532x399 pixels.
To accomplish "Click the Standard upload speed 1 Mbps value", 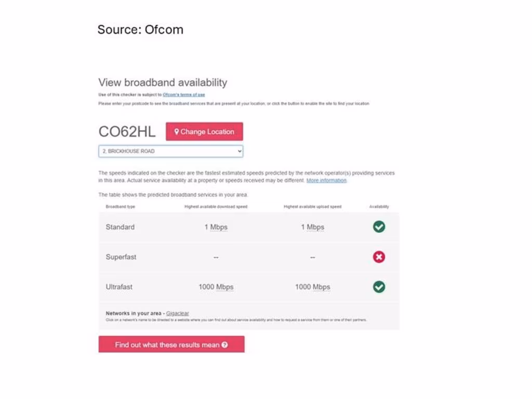I will click(312, 227).
